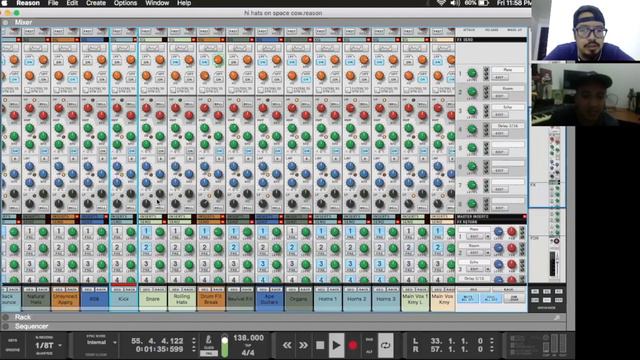Expand the Rack panel
The height and width of the screenshot is (360, 640).
click(x=6, y=317)
